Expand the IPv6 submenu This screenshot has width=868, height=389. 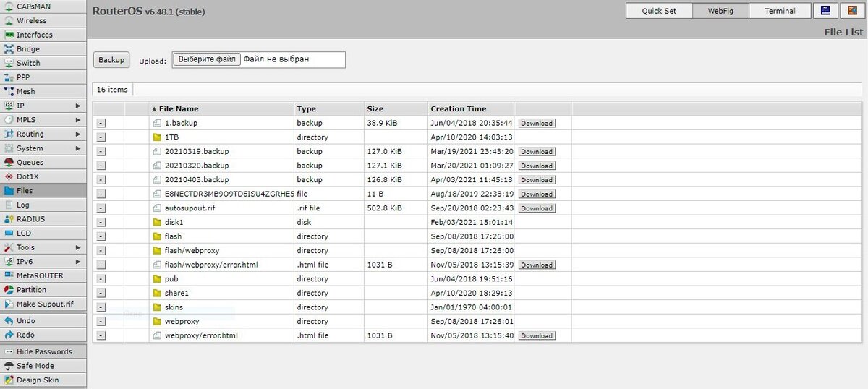(x=43, y=261)
